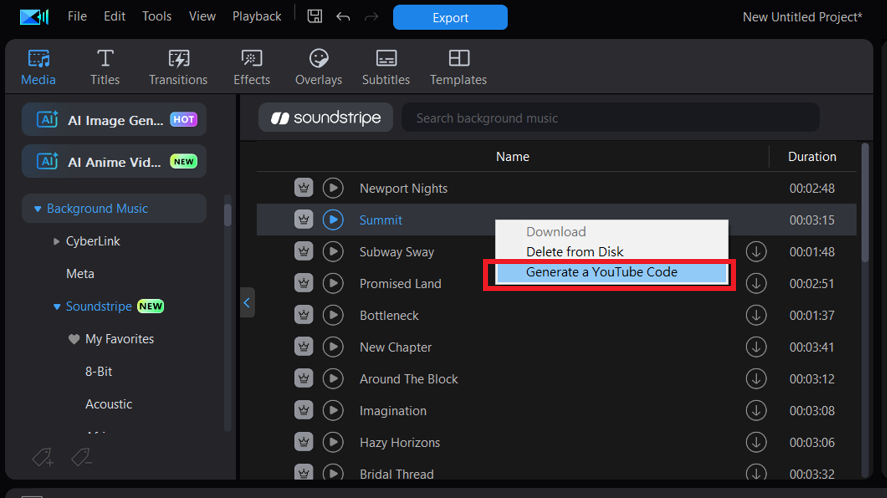The width and height of the screenshot is (887, 498).
Task: Click premium crown icon for Summit
Action: click(x=304, y=220)
